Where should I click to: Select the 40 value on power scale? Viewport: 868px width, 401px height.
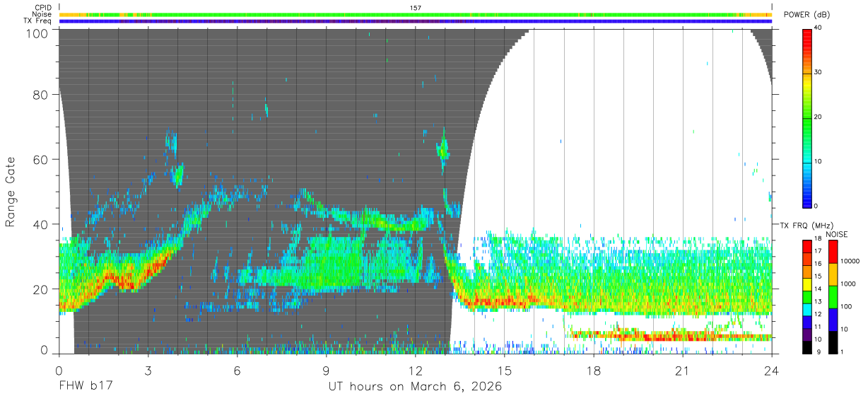click(819, 28)
